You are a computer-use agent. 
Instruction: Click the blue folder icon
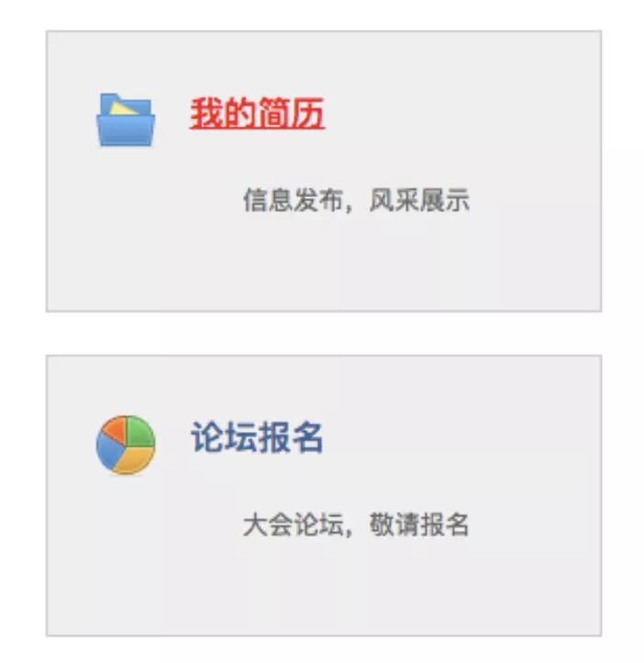[x=126, y=120]
